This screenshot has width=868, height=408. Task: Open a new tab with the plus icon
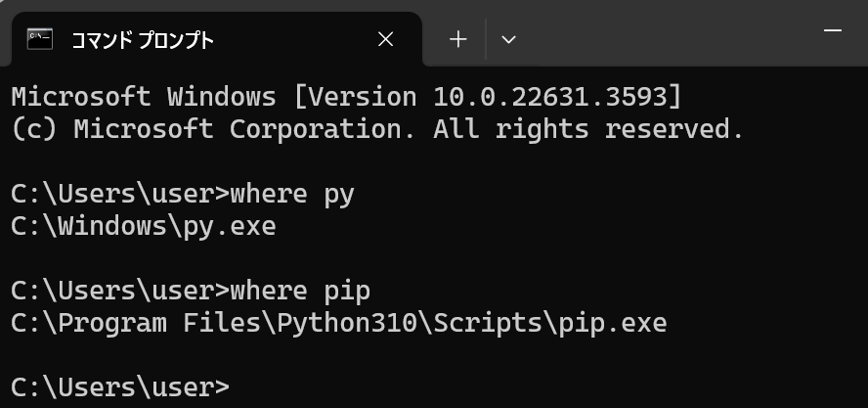(x=457, y=39)
